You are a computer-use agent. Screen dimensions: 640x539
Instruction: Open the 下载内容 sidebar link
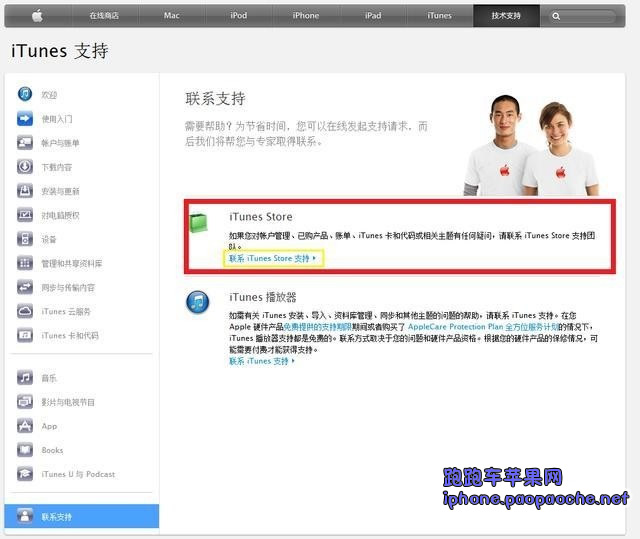coord(57,167)
